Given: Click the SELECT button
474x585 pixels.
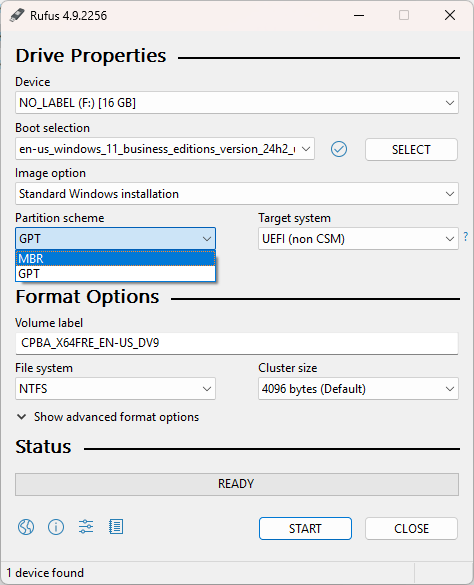Looking at the screenshot, I should (x=411, y=149).
